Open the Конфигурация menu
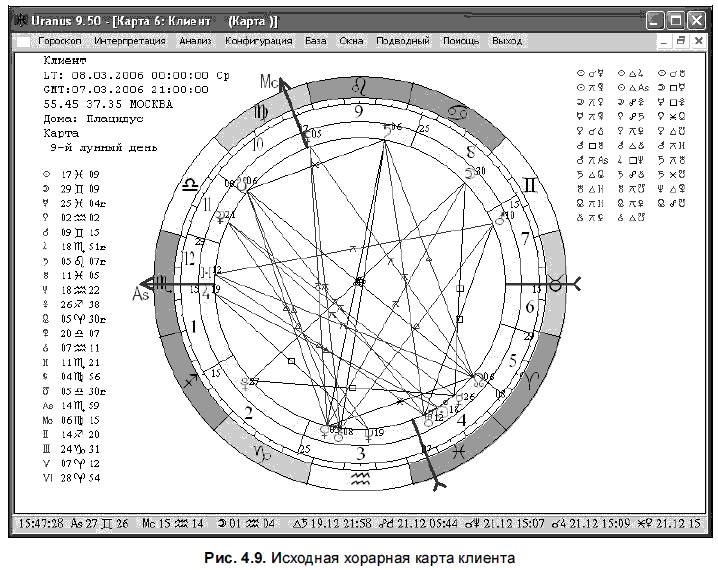 coord(258,41)
